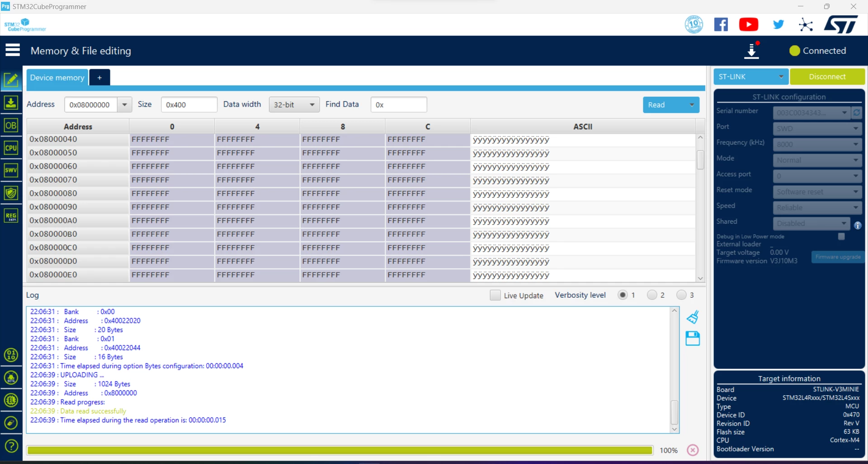This screenshot has height=464, width=868.
Task: Open the Data width 32-bit dropdown
Action: [294, 105]
